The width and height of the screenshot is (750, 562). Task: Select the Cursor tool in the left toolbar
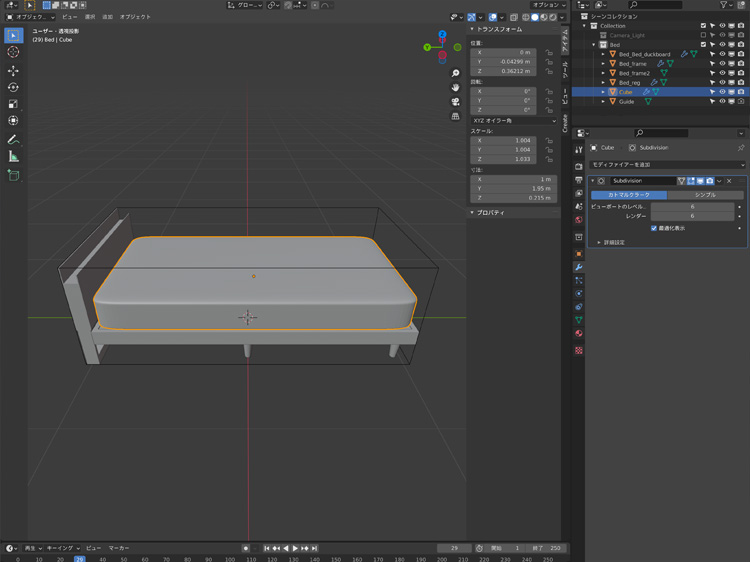13,52
